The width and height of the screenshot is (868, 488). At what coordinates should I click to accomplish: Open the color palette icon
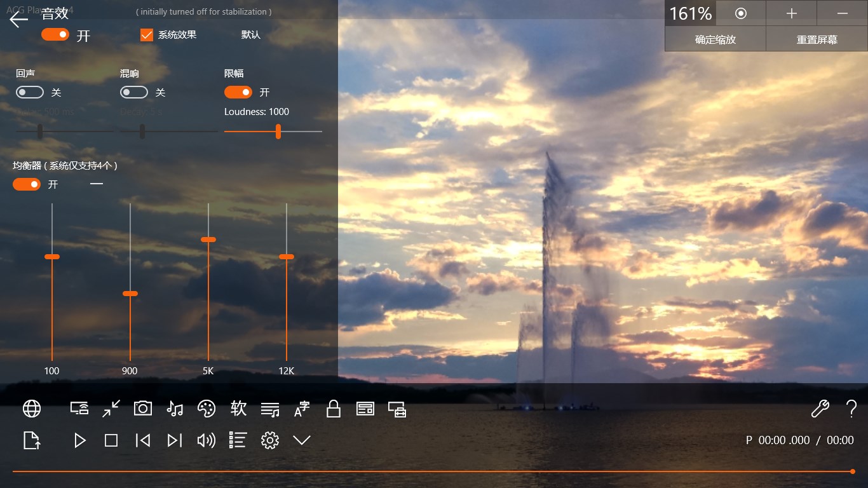click(x=207, y=409)
